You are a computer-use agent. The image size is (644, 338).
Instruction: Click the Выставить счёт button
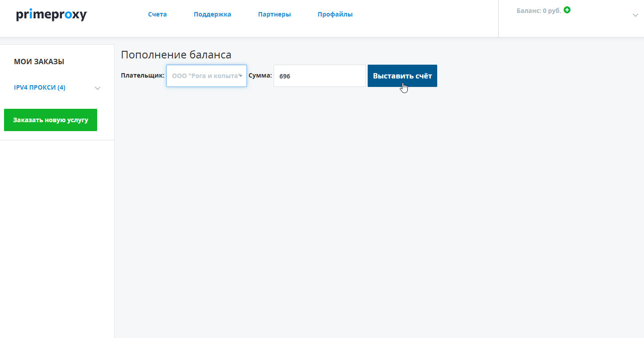(x=402, y=76)
